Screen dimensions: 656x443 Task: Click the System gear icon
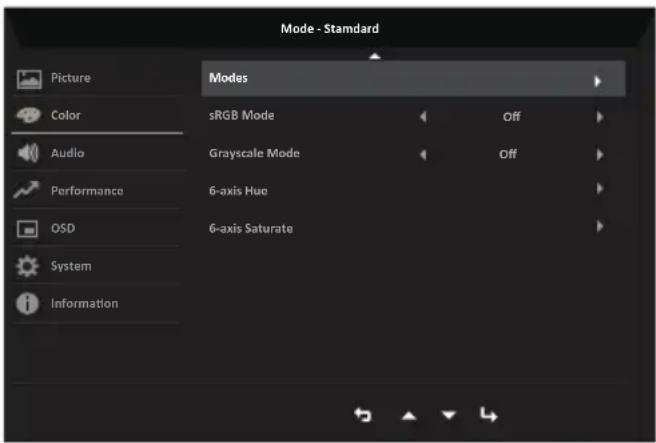[27, 266]
